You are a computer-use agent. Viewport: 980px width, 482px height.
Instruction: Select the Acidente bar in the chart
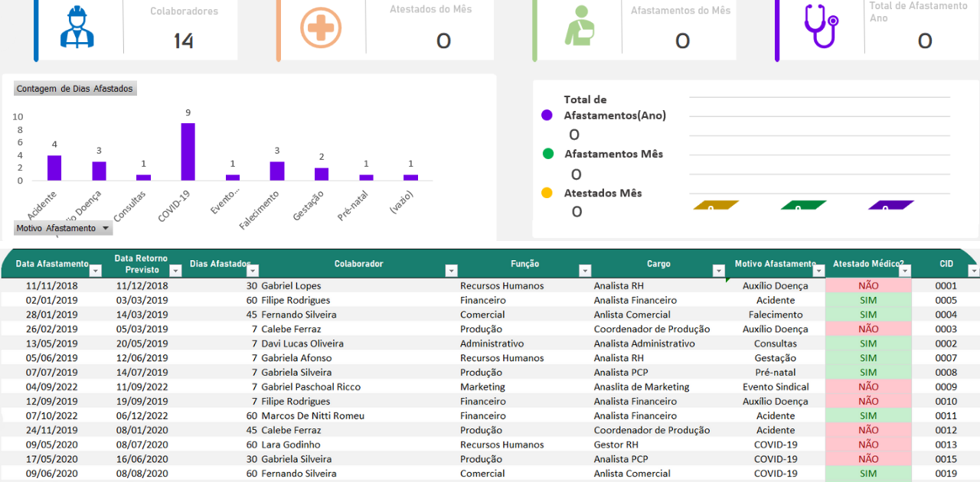pyautogui.click(x=54, y=168)
